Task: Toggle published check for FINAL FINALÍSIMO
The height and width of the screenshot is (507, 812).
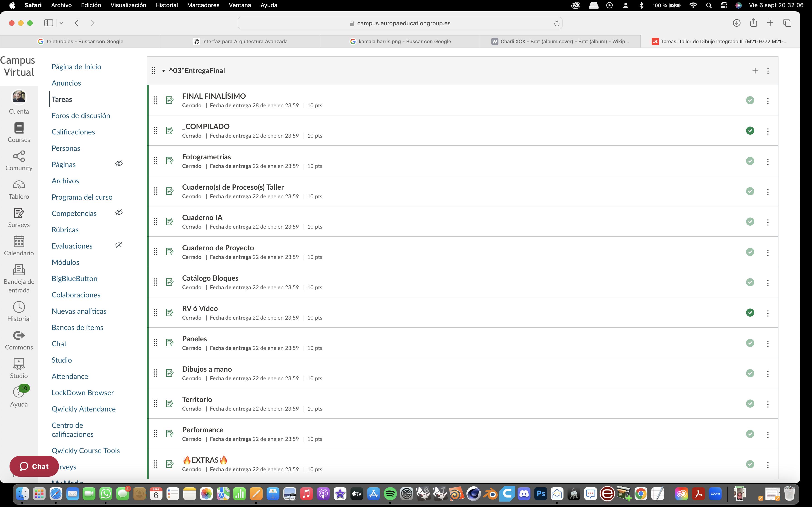Action: [750, 100]
